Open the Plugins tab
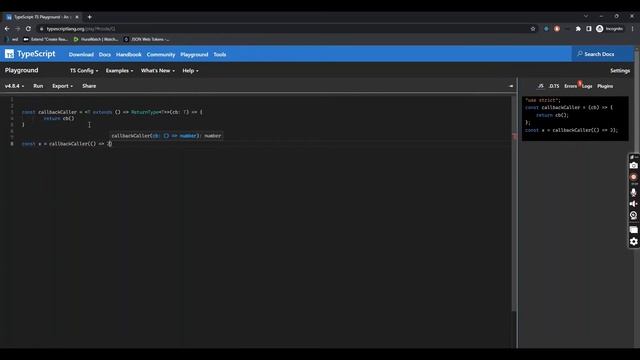This screenshot has height=360, width=640. [605, 86]
